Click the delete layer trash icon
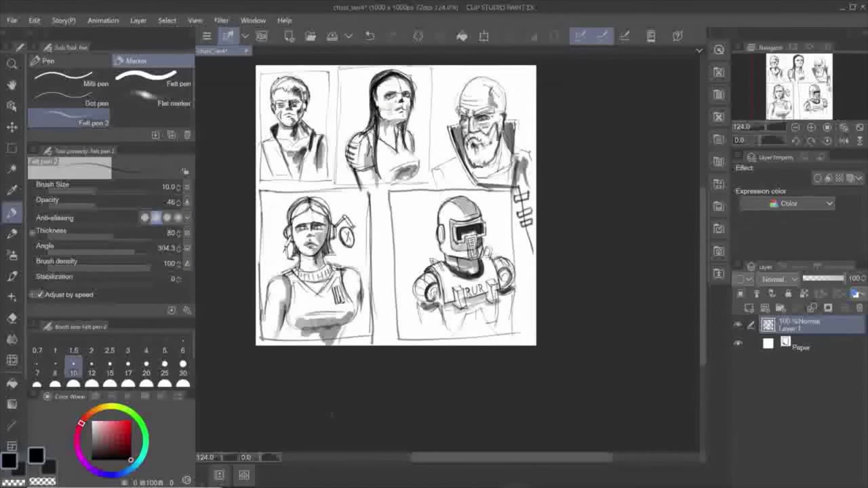Image resolution: width=868 pixels, height=488 pixels. [859, 308]
